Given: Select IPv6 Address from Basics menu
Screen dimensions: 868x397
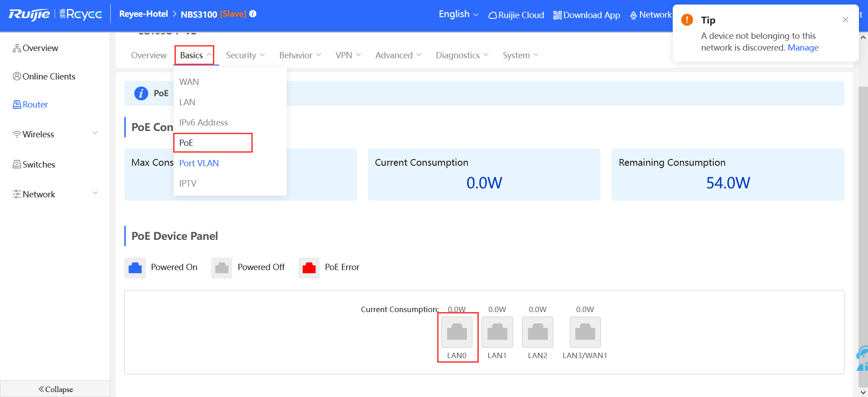Looking at the screenshot, I should click(230, 122).
